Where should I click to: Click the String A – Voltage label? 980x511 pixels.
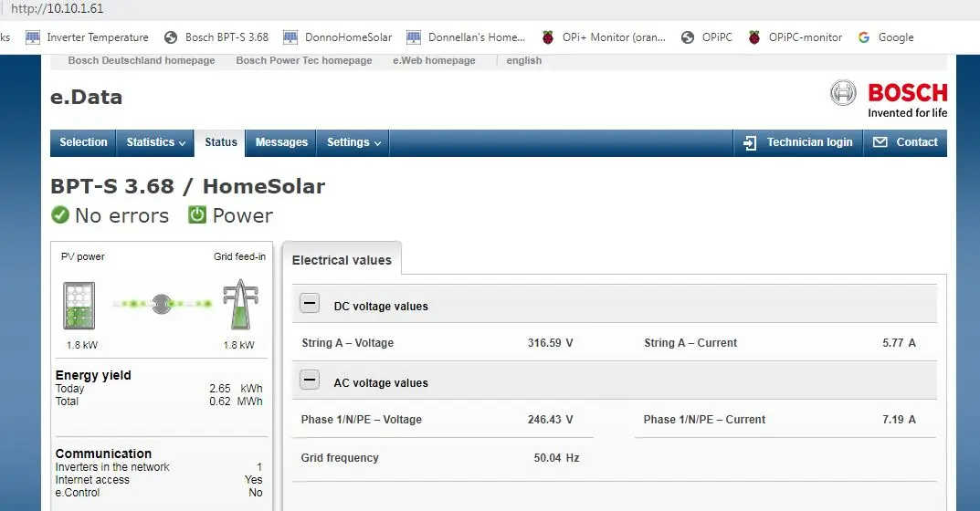(347, 343)
